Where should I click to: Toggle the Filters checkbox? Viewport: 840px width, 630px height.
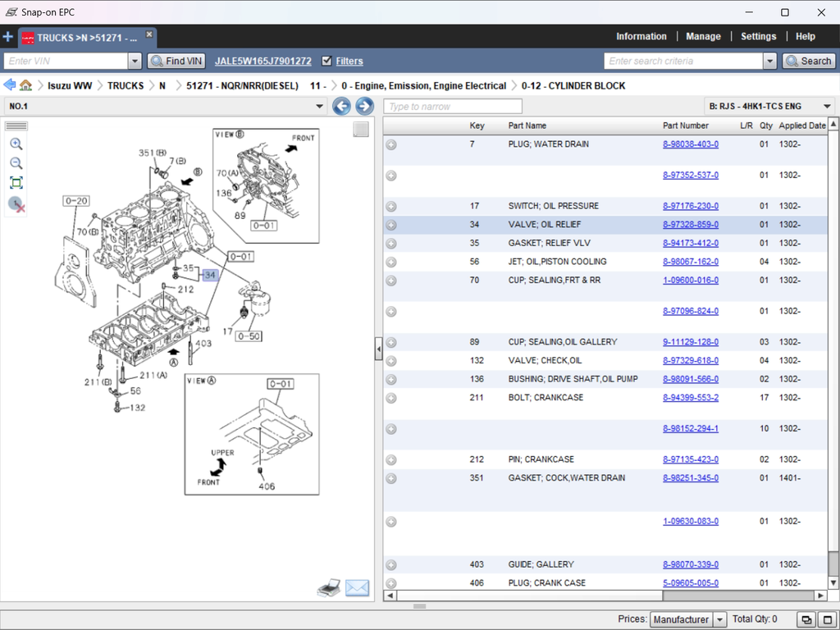point(327,61)
